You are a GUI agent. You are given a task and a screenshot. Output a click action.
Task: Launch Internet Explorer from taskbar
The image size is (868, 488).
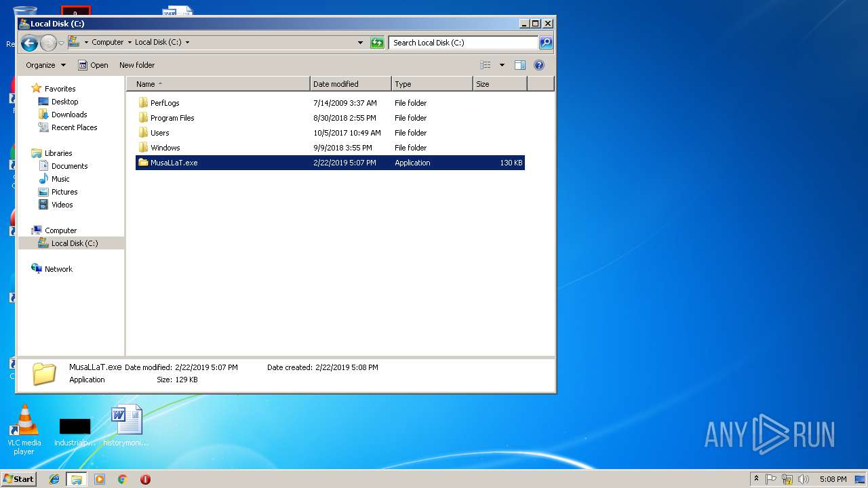pyautogui.click(x=54, y=479)
